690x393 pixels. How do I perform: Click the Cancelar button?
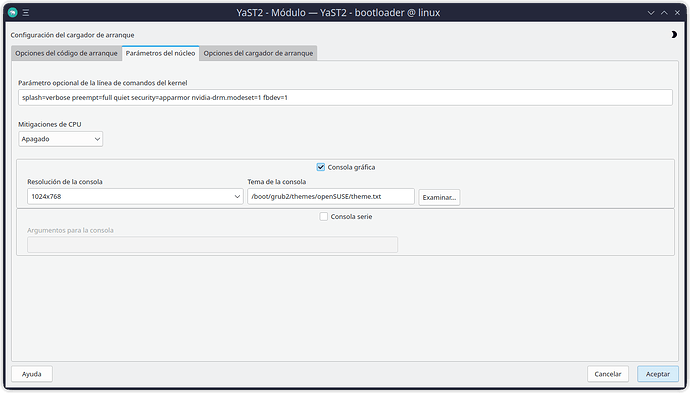608,374
